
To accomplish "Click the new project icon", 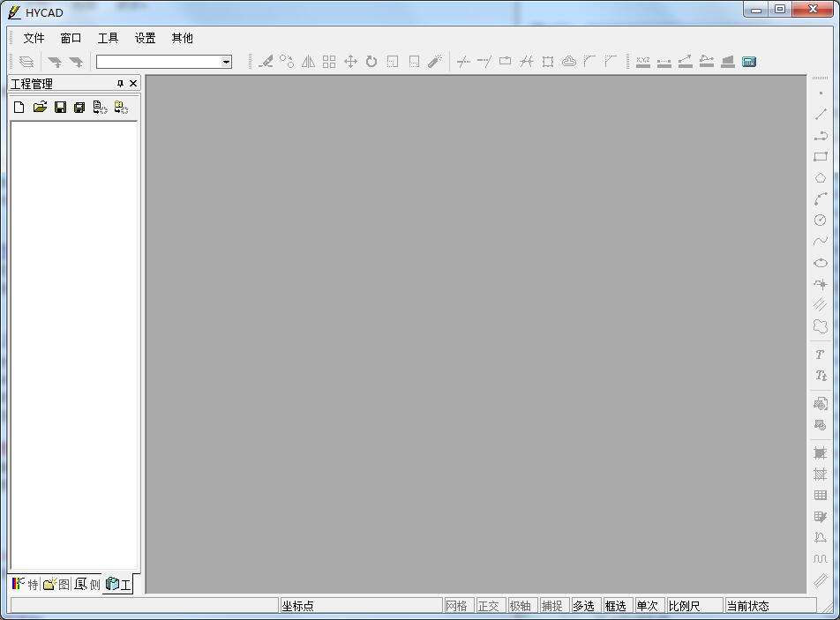I will coord(19,108).
